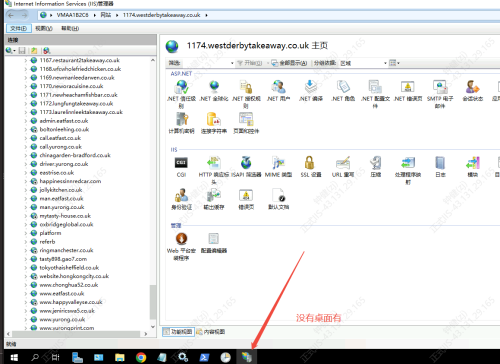Image resolution: width=500 pixels, height=364 pixels.
Task: Click the save icon in Connections toolbar
Action: (22, 51)
